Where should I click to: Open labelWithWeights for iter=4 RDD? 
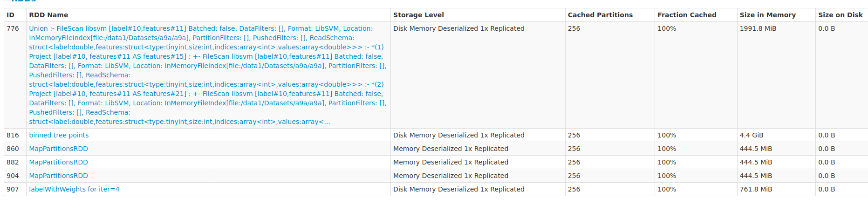(74, 189)
